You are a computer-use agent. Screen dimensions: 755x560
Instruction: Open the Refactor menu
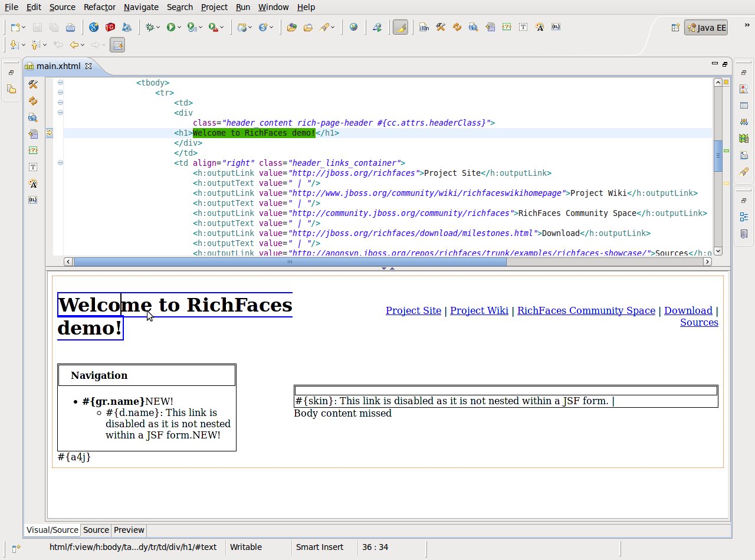click(99, 7)
